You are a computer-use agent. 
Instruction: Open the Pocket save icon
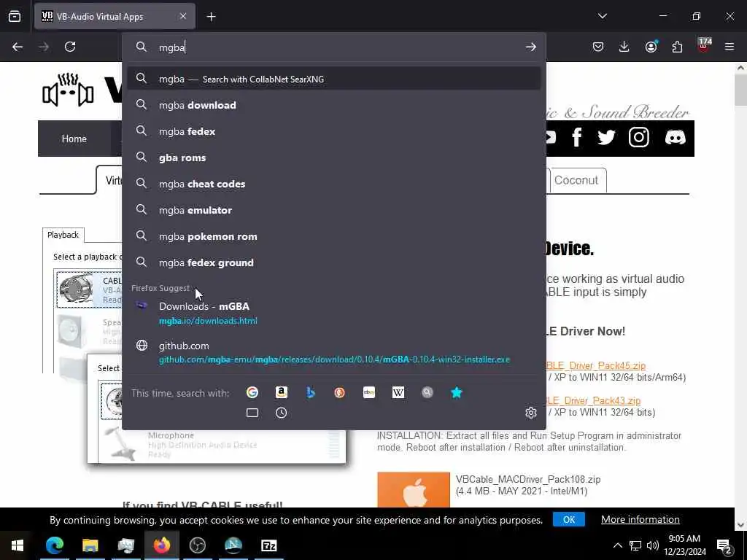[598, 47]
